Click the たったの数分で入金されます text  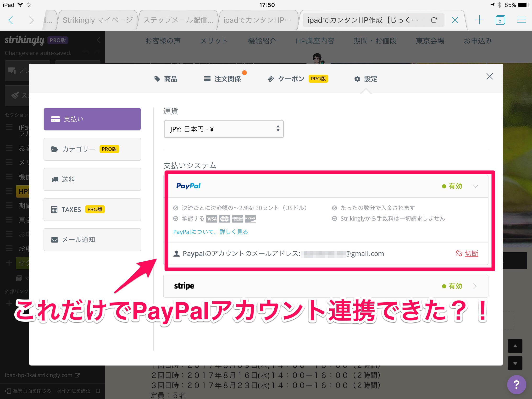coord(378,208)
